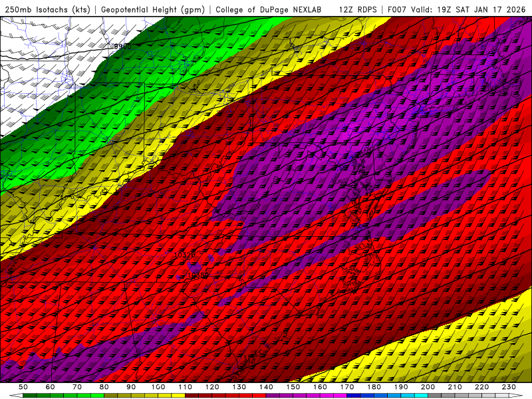The image size is (532, 399).
Task: Click the 170 value on the color scale
Action: tap(347, 387)
